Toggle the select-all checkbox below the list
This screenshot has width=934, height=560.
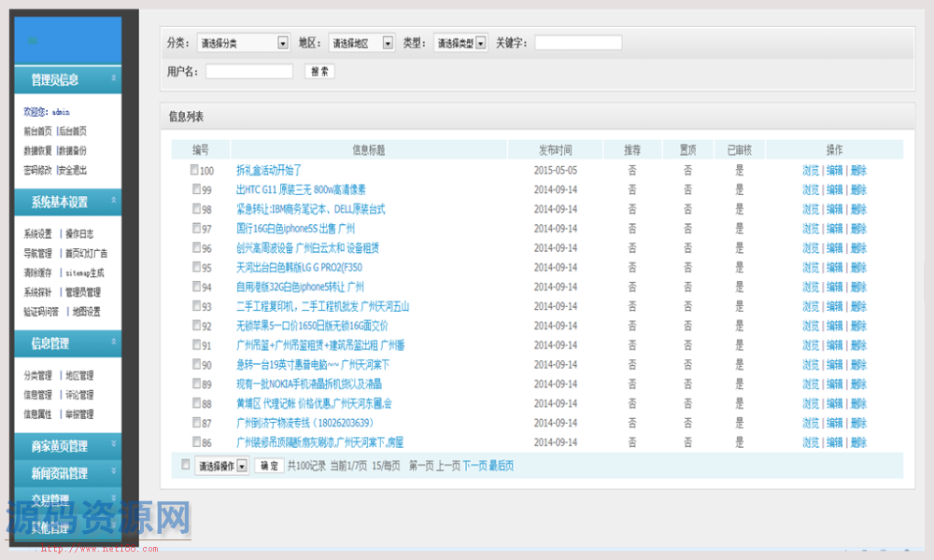185,465
